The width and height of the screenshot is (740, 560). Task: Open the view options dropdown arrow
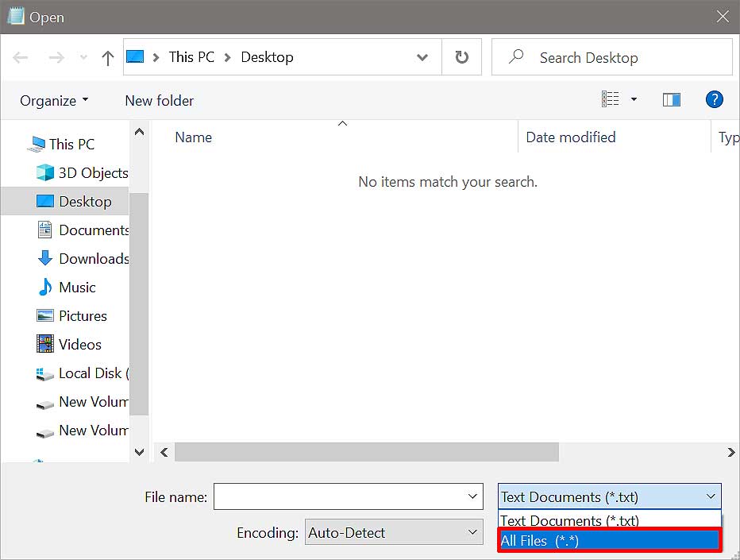[634, 100]
